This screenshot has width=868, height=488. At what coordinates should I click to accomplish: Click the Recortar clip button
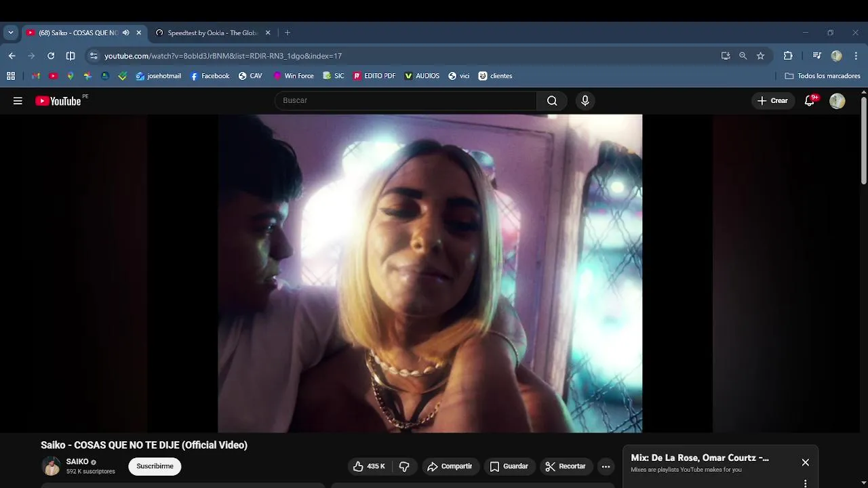565,466
